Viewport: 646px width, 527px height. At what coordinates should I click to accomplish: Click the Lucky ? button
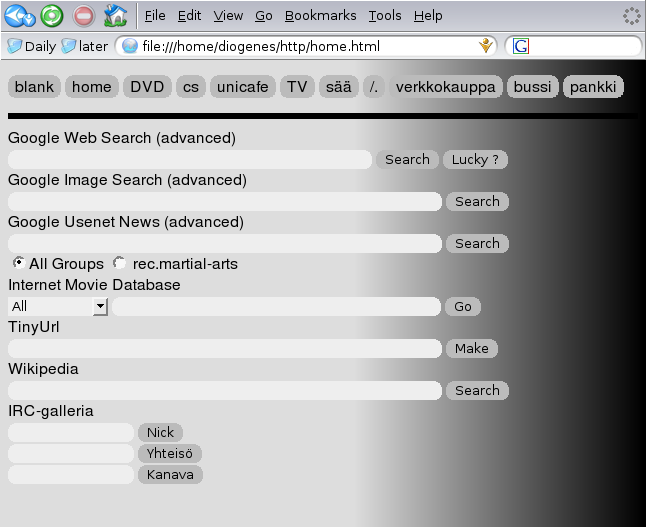pyautogui.click(x=475, y=159)
